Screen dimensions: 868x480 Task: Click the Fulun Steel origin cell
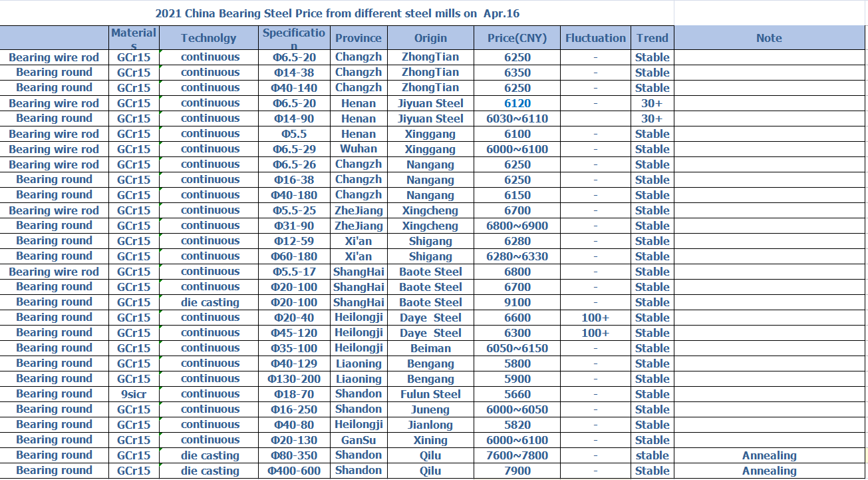pyautogui.click(x=430, y=394)
